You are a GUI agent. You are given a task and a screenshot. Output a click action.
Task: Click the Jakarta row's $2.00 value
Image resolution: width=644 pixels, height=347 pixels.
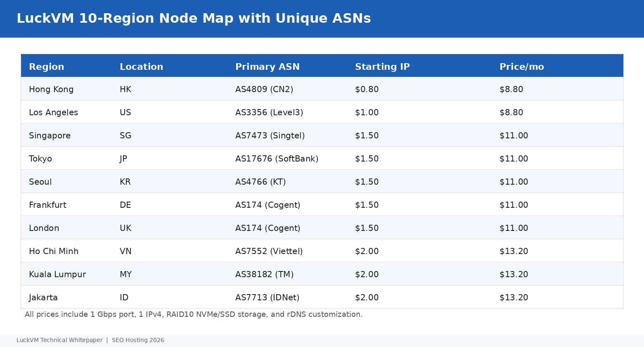[367, 297]
